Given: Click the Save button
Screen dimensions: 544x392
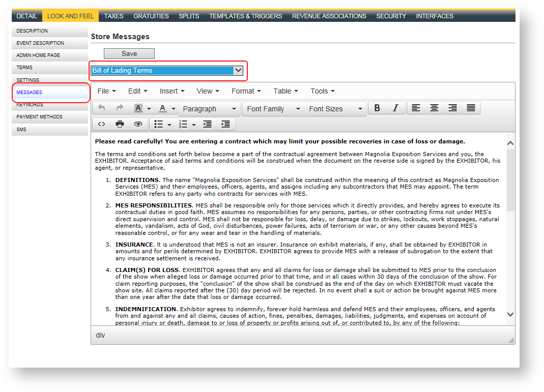Looking at the screenshot, I should click(129, 53).
